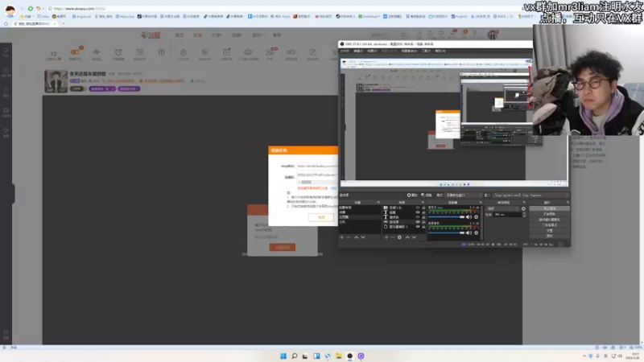Expand 游戏 dropdown in Douyu navigation
This screenshot has height=362, width=644.
(257, 35)
